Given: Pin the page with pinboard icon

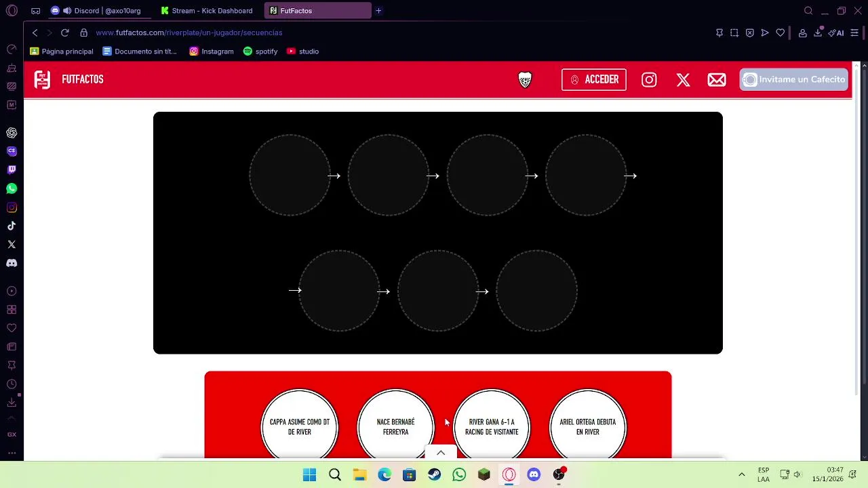Looking at the screenshot, I should coord(719,33).
